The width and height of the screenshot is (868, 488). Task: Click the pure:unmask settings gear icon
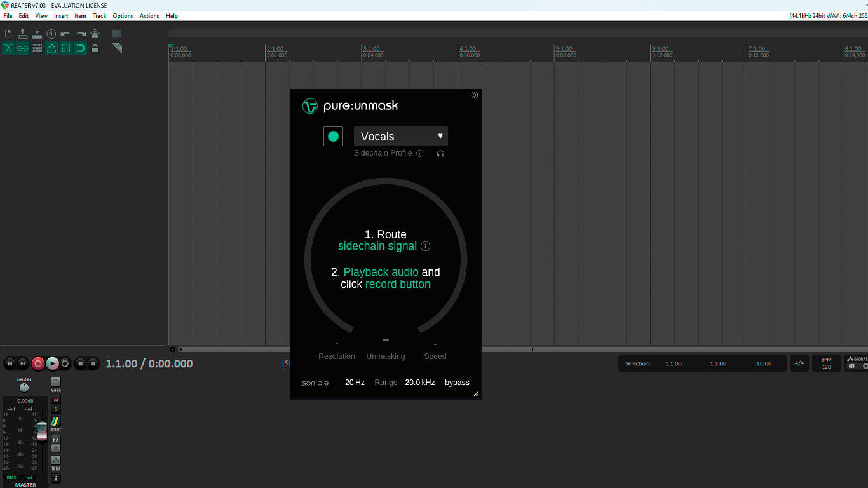tap(474, 95)
